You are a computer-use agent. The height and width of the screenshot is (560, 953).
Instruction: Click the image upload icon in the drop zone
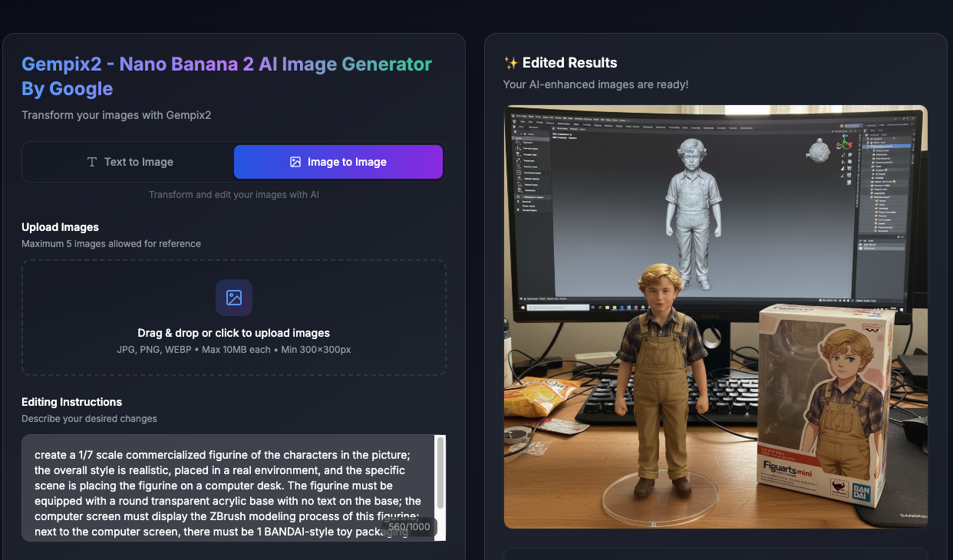pos(234,298)
